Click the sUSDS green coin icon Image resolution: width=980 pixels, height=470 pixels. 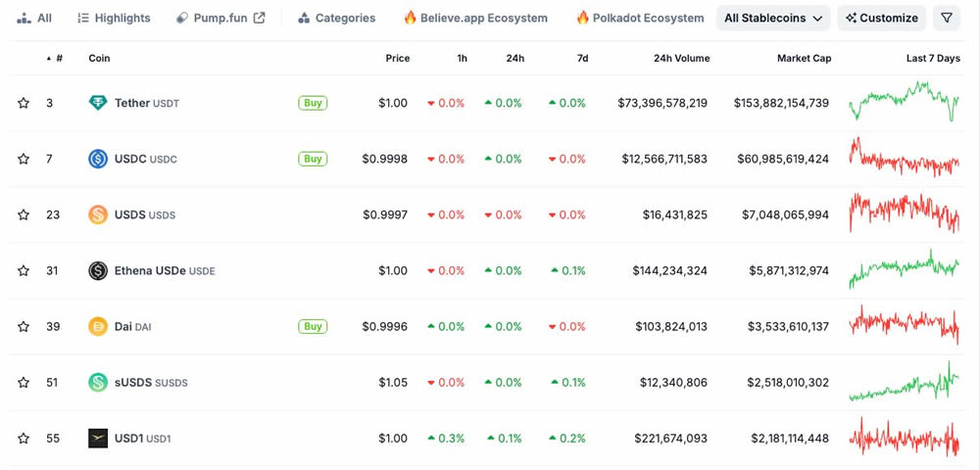[98, 382]
